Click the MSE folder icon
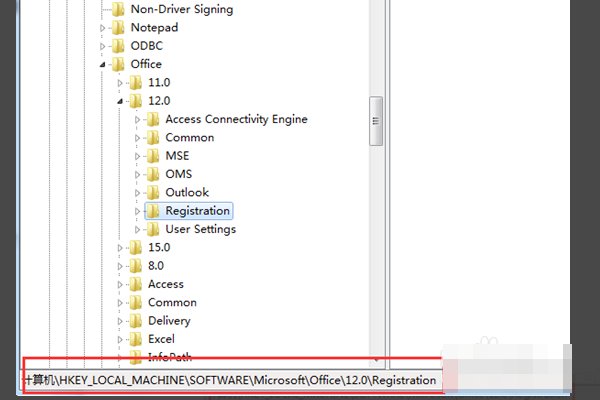Image resolution: width=600 pixels, height=400 pixels. [x=152, y=156]
